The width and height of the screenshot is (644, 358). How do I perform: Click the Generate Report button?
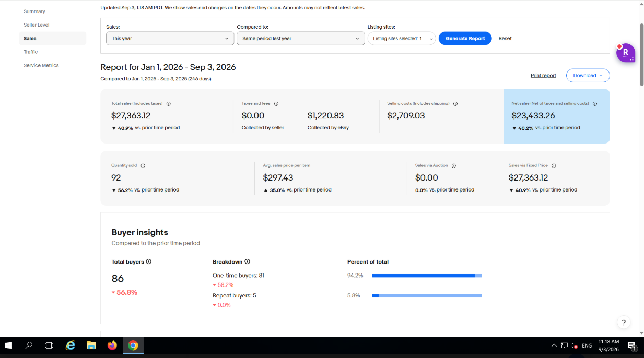[x=465, y=39]
